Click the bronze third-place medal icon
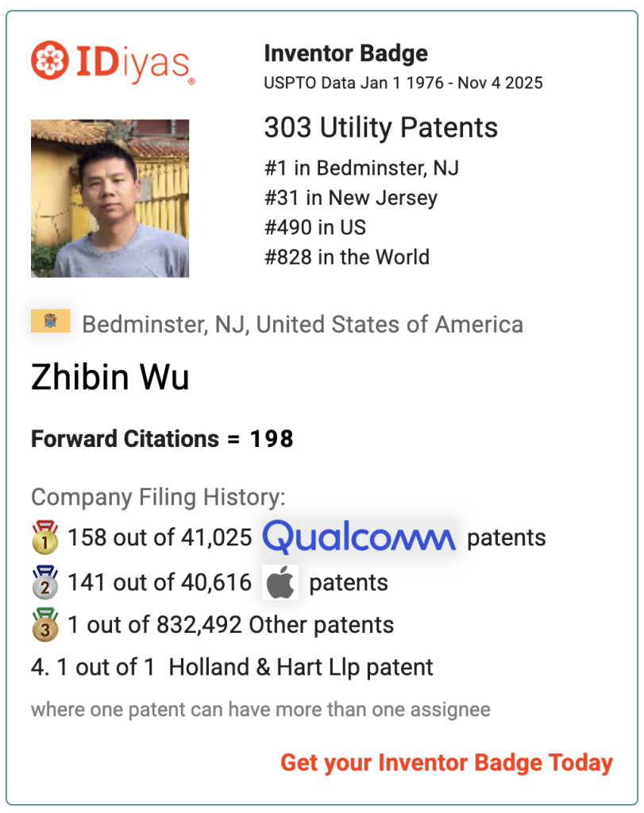Viewport: 644px width, 813px height. coord(44,625)
